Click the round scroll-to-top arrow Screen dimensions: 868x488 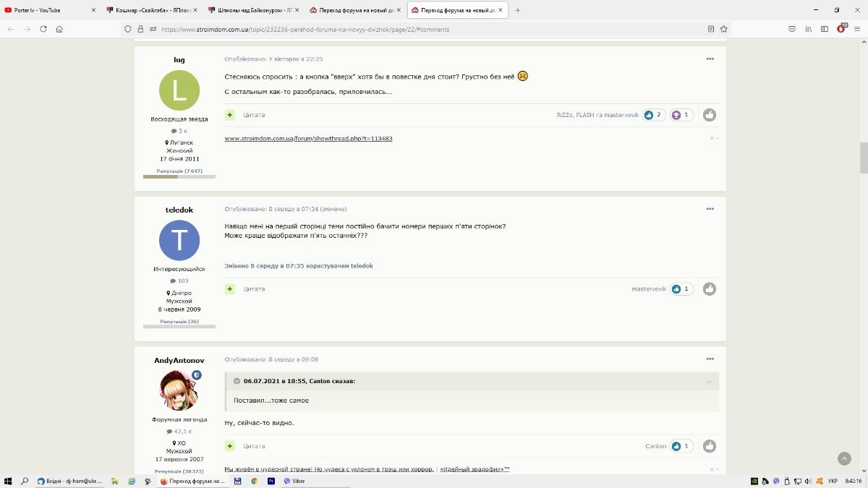tap(844, 458)
